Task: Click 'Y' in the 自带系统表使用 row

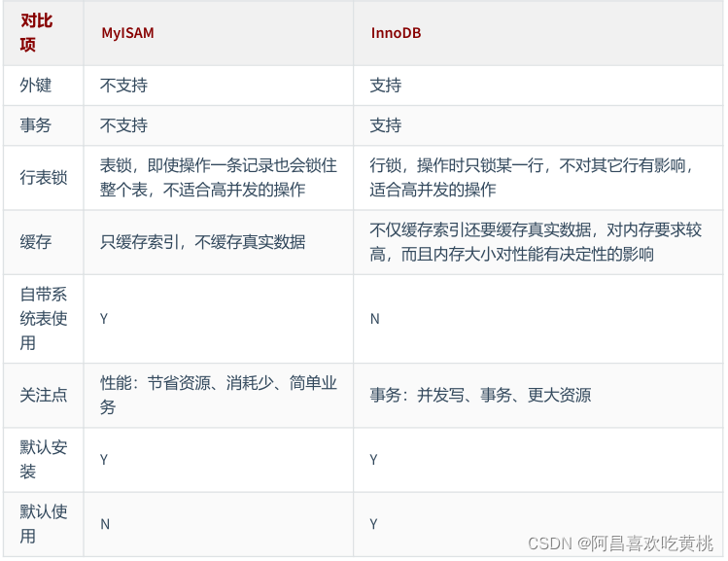Action: click(104, 319)
